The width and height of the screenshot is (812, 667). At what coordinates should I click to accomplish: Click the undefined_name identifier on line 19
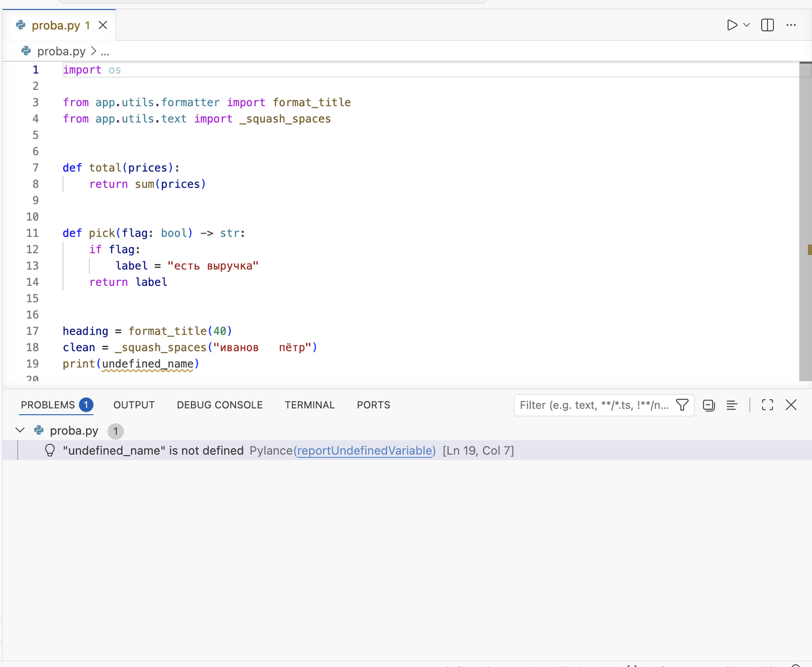148,363
